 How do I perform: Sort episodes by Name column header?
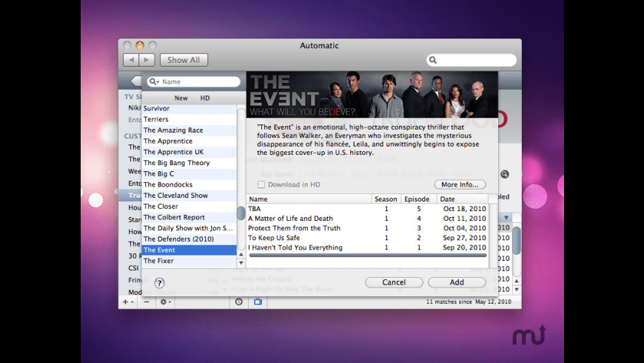[x=309, y=199]
